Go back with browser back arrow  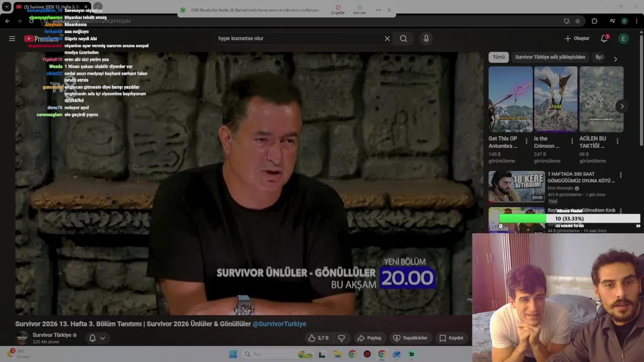(x=7, y=21)
